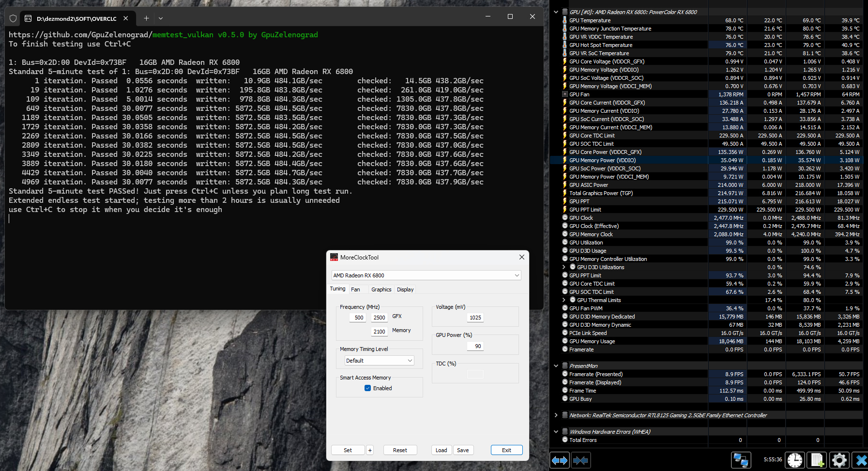Click the Exit button in MoreClockTool
This screenshot has width=868, height=471.
click(x=506, y=450)
